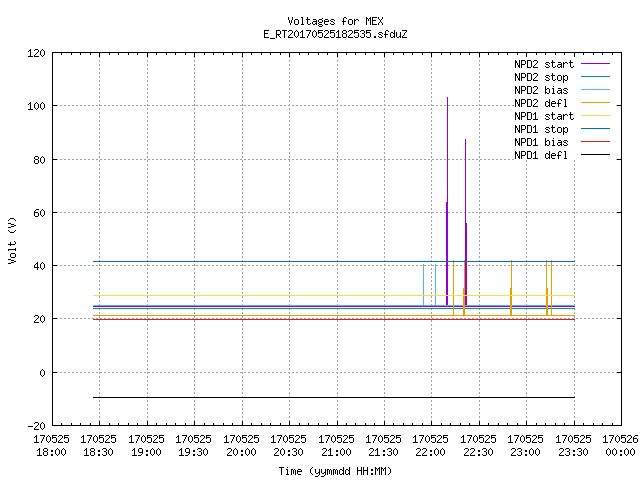The image size is (640, 480).
Task: Click the x-axis tick 170525 20:00
Action: tap(242, 446)
